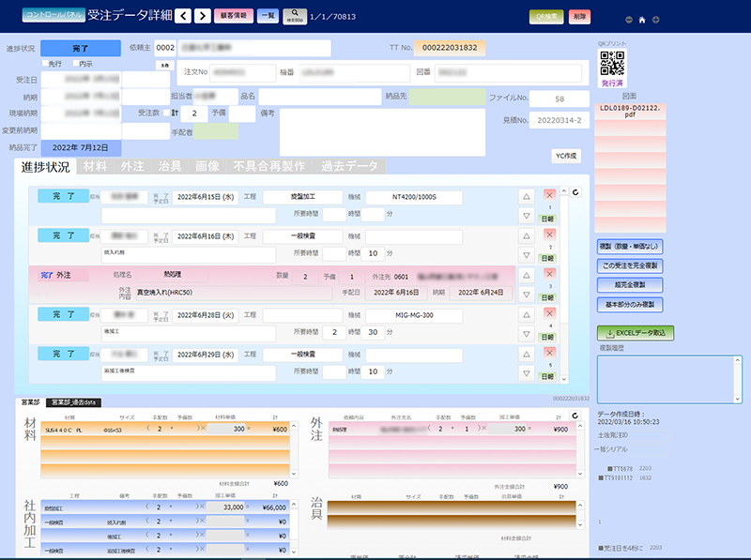
Task: Open the home icon at top right
Action: (641, 20)
